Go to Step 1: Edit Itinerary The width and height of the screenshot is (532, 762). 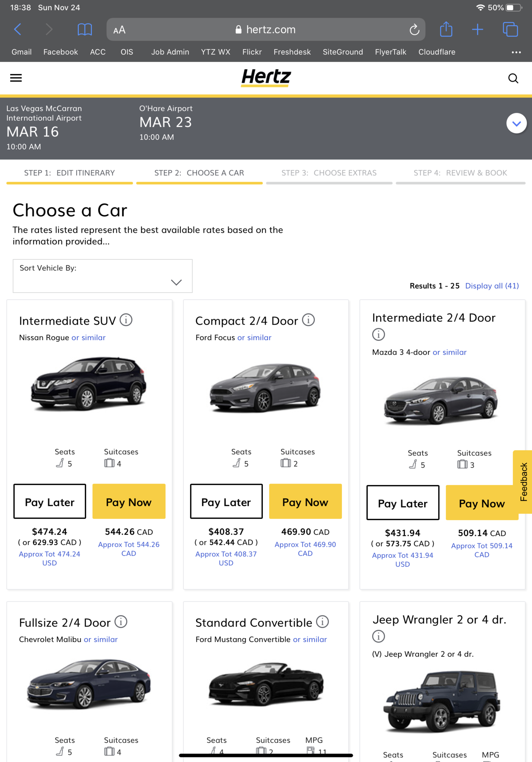pos(69,173)
